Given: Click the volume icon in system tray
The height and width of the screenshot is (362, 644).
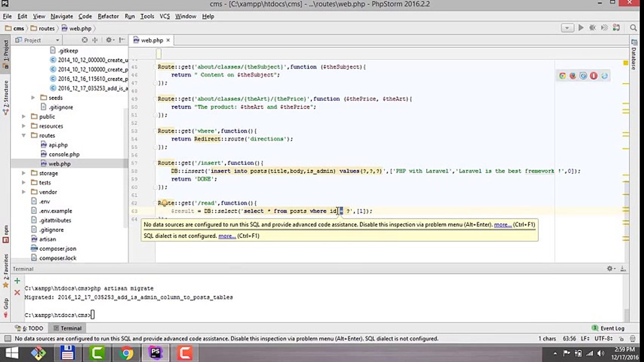Looking at the screenshot, I should 601,353.
